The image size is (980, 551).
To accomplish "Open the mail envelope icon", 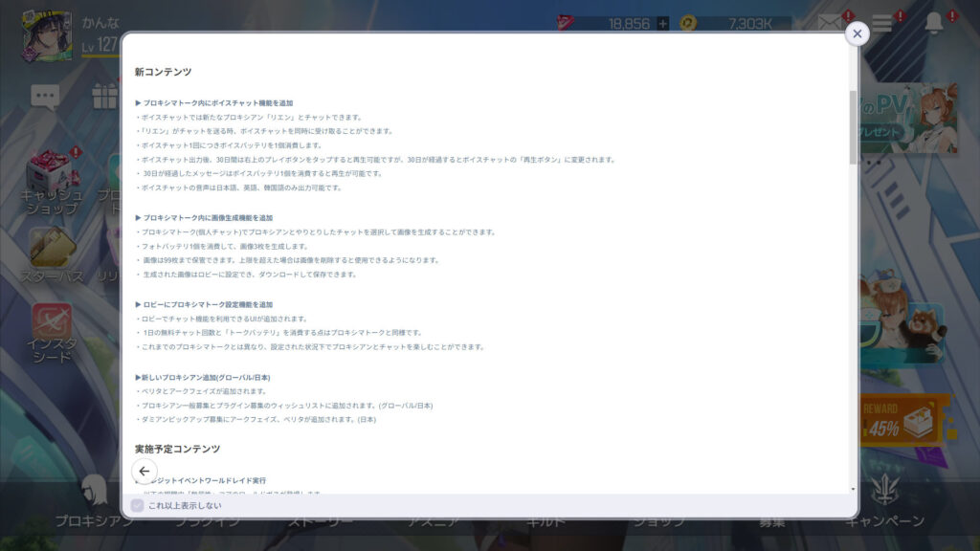I will [830, 23].
